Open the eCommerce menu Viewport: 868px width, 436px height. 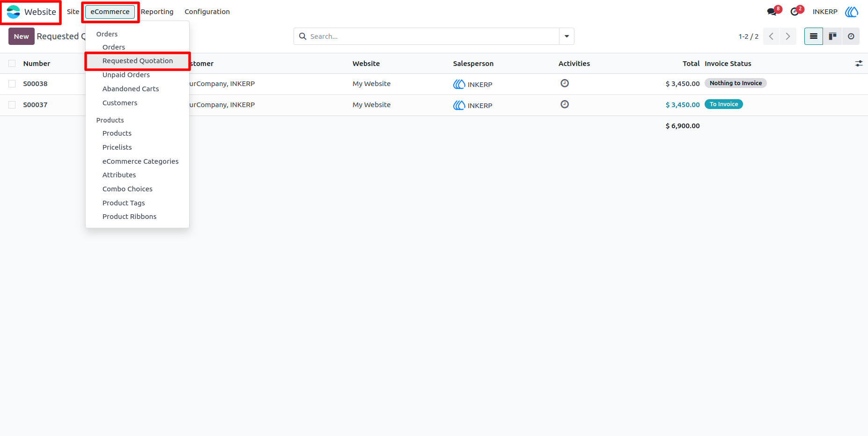coord(110,12)
